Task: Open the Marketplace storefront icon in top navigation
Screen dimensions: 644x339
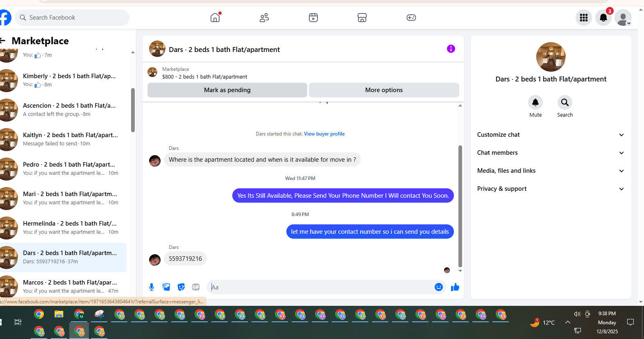Action: pyautogui.click(x=362, y=18)
